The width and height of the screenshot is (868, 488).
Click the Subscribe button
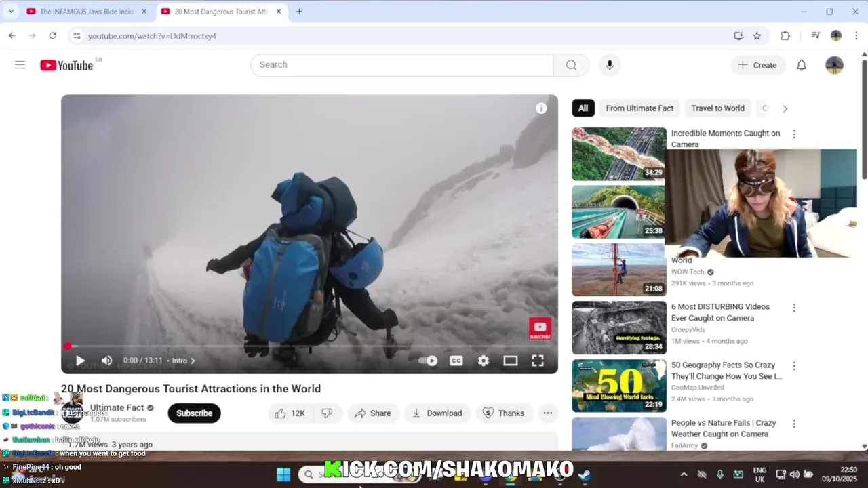point(194,413)
